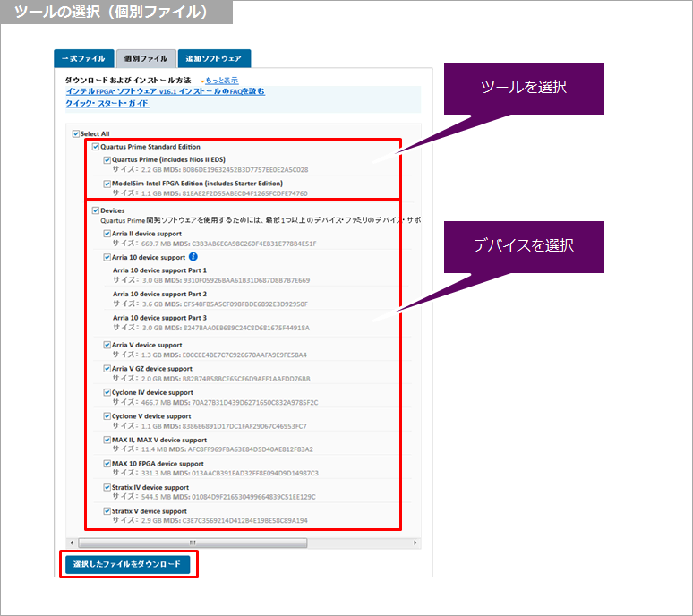Open the インテルFPGA ソフトウェア v16.1 install FAQ link
Screen dimensions: 693x616
coord(166,91)
